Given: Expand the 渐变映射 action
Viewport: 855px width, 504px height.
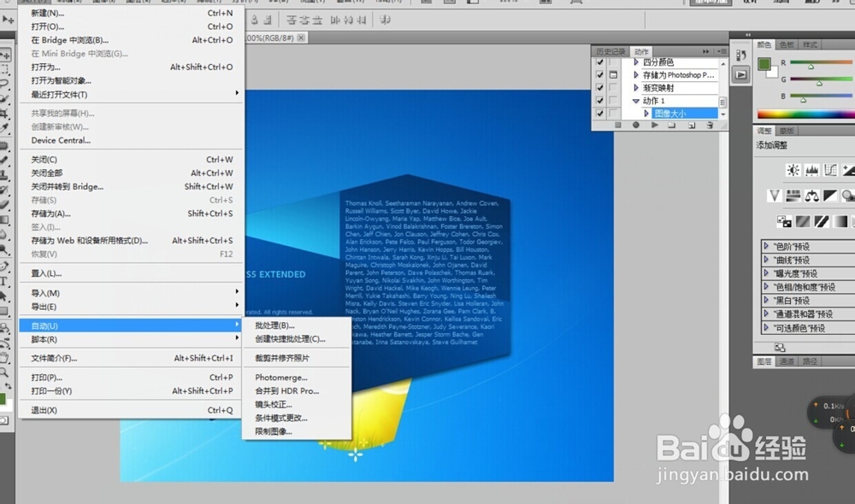Looking at the screenshot, I should (636, 88).
